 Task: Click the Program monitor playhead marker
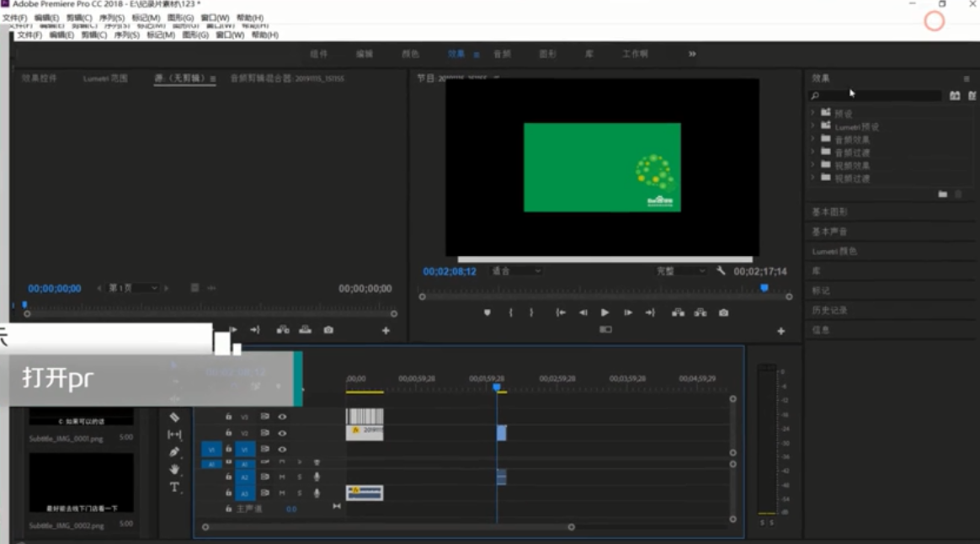click(x=764, y=288)
